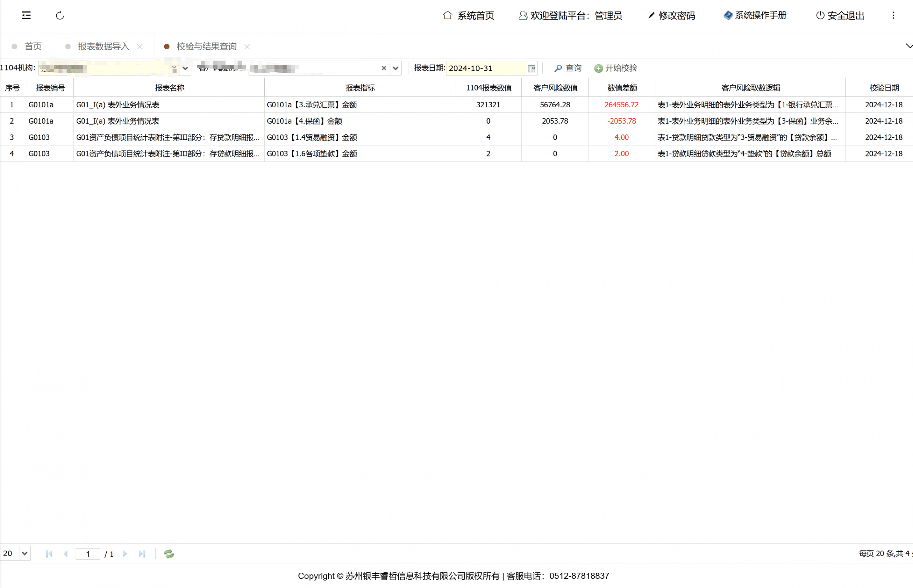Jump to the first page
The width and height of the screenshot is (913, 588).
(x=49, y=554)
